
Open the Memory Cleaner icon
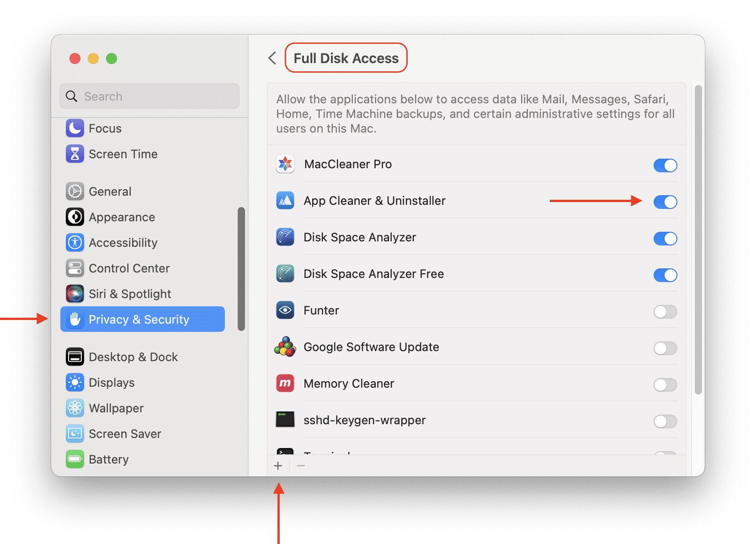(285, 384)
